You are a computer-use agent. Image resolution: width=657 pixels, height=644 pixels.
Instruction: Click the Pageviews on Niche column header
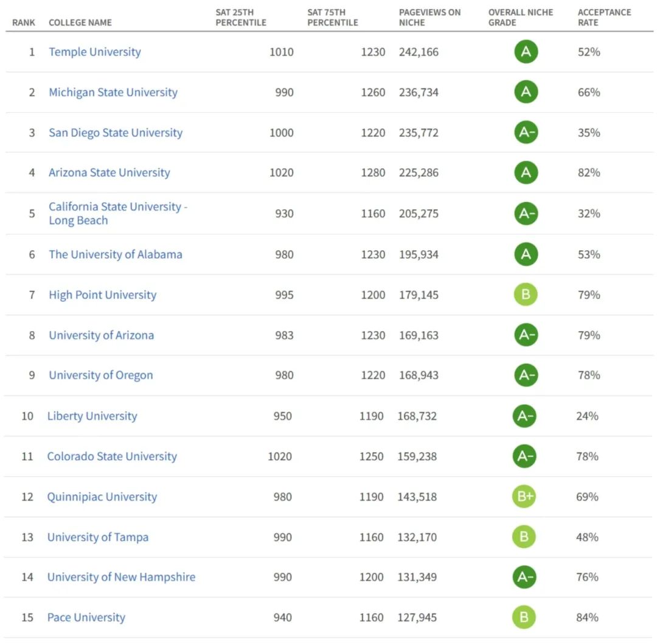[x=429, y=17]
